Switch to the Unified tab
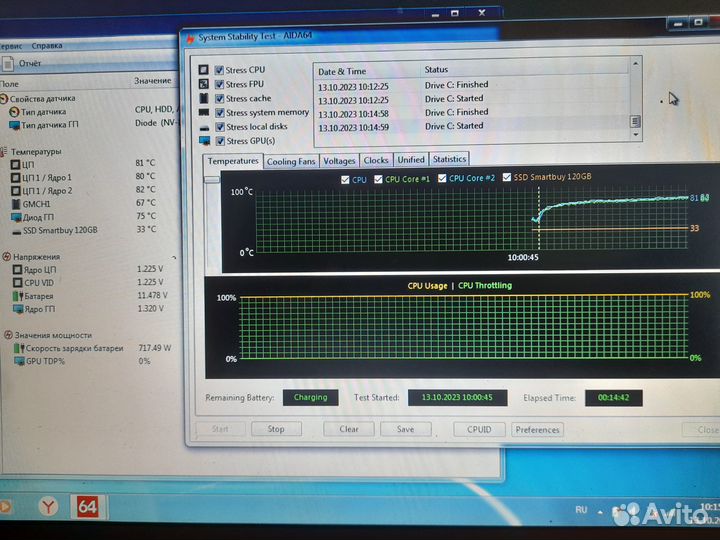The image size is (720, 540). pos(411,159)
